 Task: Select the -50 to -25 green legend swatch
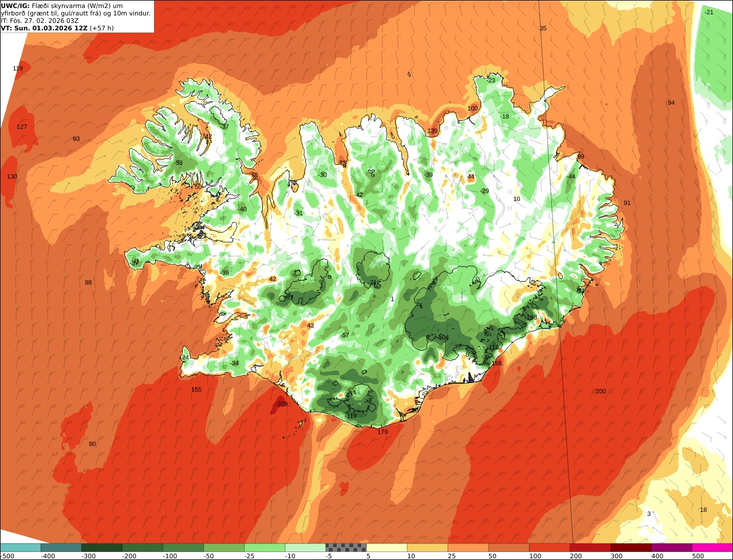point(224,547)
